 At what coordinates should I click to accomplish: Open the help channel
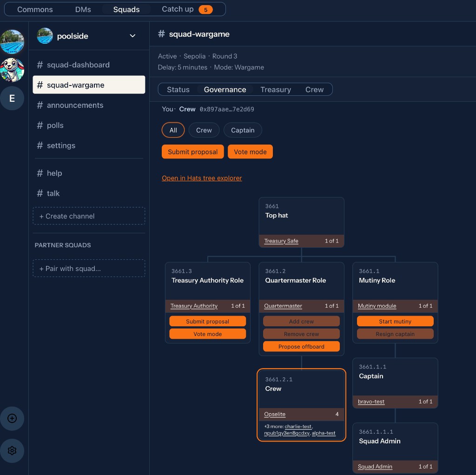point(89,173)
